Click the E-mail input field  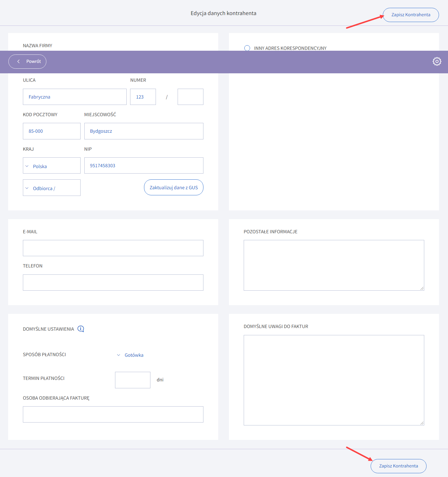(113, 248)
